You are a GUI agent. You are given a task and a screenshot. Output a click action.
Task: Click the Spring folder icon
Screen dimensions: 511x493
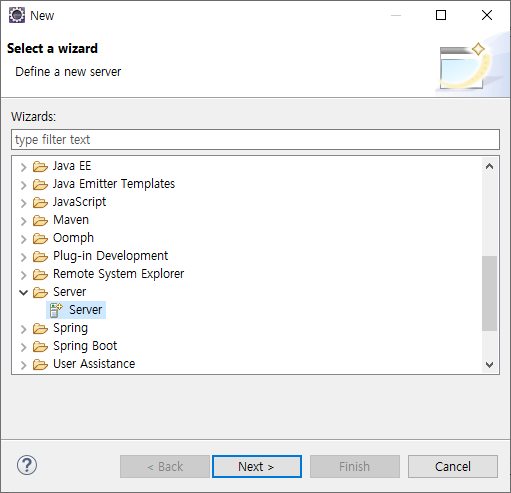[x=40, y=328]
